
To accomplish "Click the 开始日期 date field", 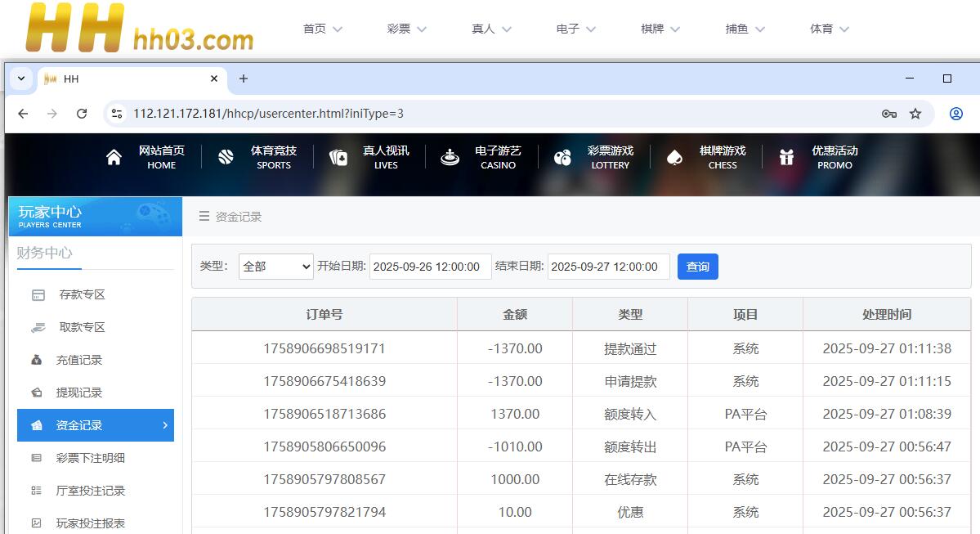I will coord(430,267).
